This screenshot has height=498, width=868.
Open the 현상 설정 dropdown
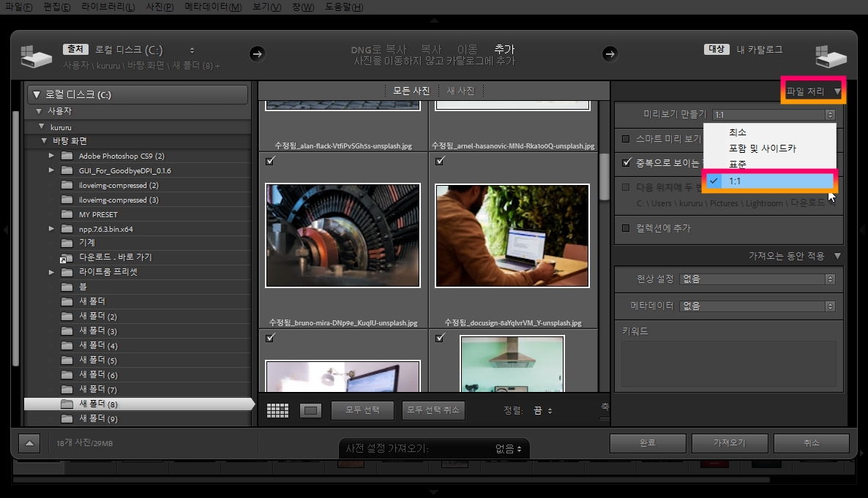(757, 279)
